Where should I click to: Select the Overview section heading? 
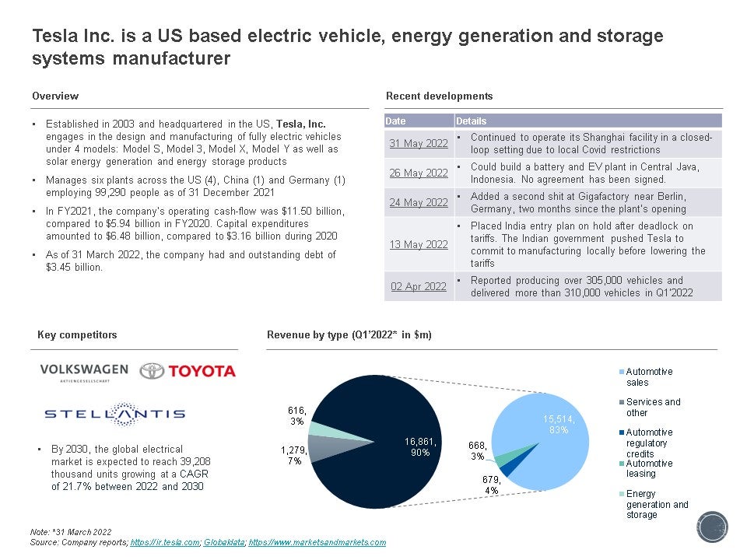[x=55, y=96]
